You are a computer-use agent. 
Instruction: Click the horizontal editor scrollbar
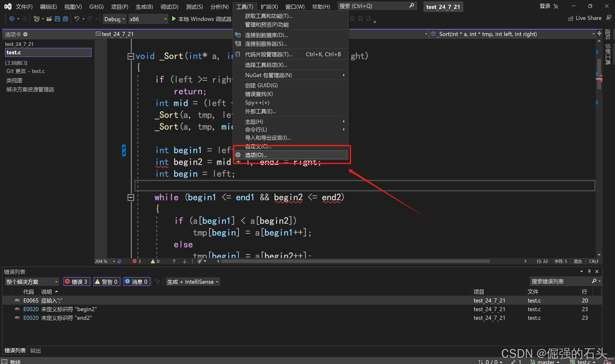(x=355, y=261)
